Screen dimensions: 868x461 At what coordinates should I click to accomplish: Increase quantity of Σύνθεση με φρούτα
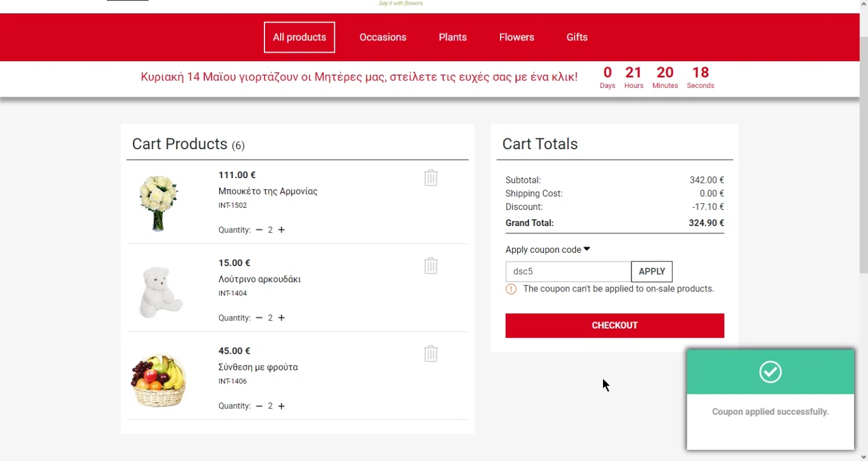pyautogui.click(x=281, y=406)
